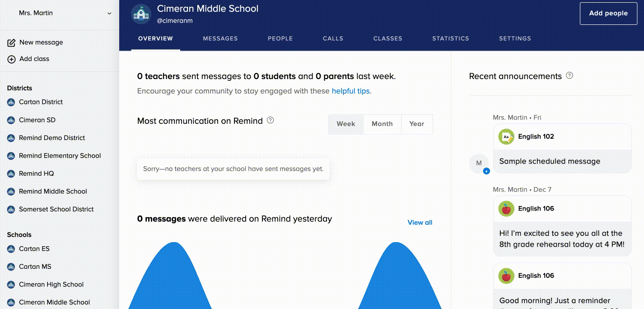Click the Cimeran Middle School header logo

coord(141,14)
